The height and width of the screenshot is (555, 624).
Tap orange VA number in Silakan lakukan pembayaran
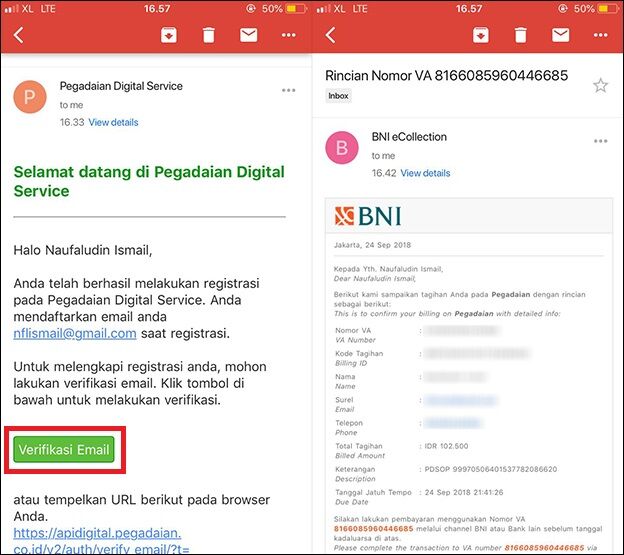pyautogui.click(x=374, y=529)
